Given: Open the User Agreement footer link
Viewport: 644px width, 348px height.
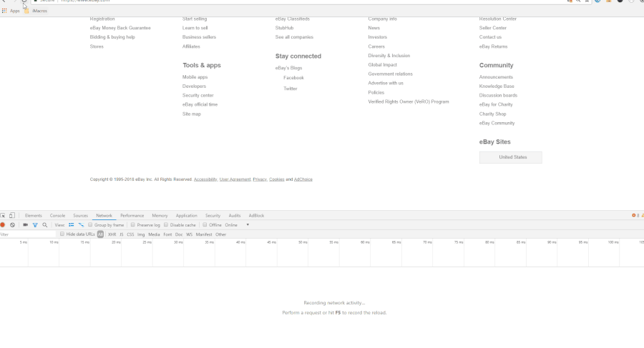Looking at the screenshot, I should 235,179.
